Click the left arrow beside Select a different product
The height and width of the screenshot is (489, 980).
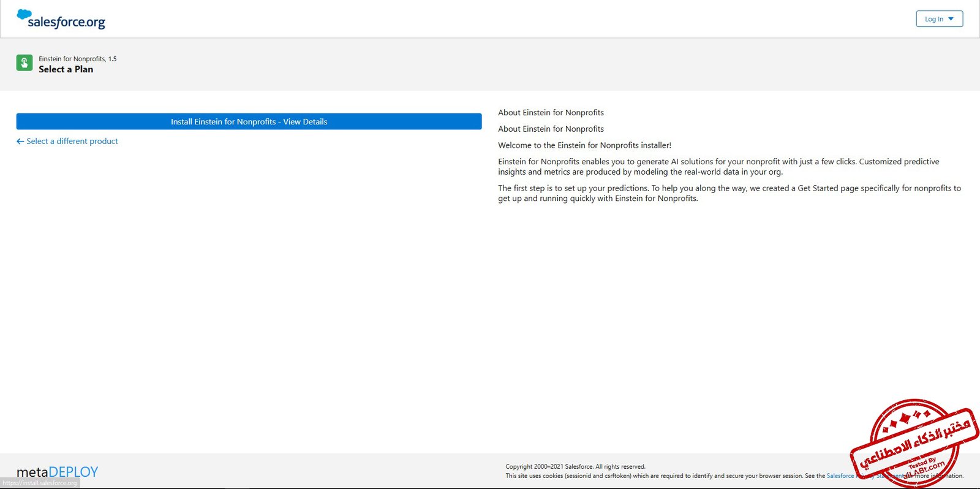pyautogui.click(x=20, y=142)
